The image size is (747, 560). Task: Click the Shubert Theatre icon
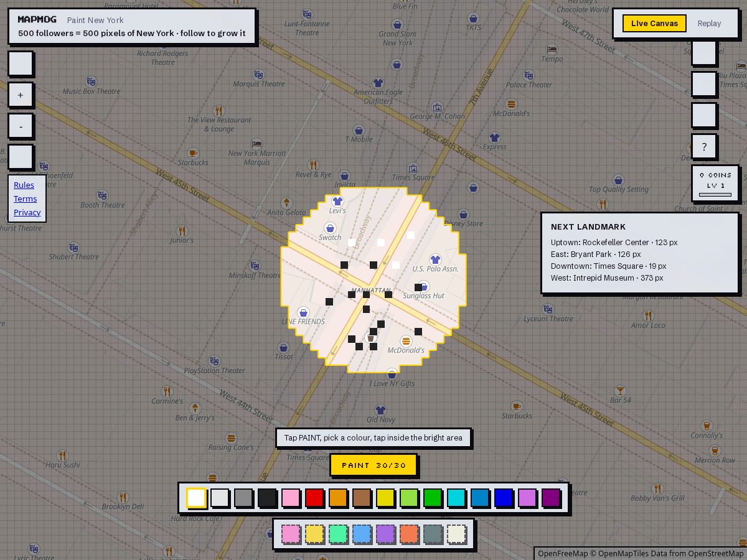(x=73, y=247)
